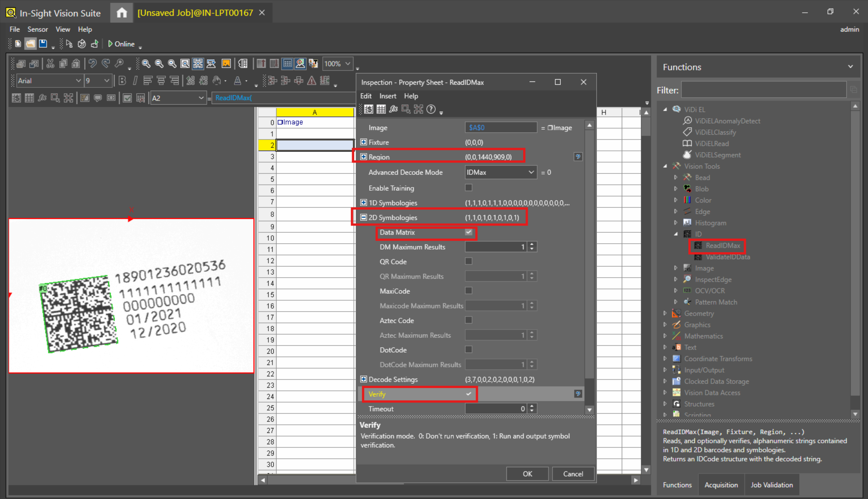Image resolution: width=868 pixels, height=499 pixels.
Task: Click the property sheet vertical scrollbar
Action: 589,267
